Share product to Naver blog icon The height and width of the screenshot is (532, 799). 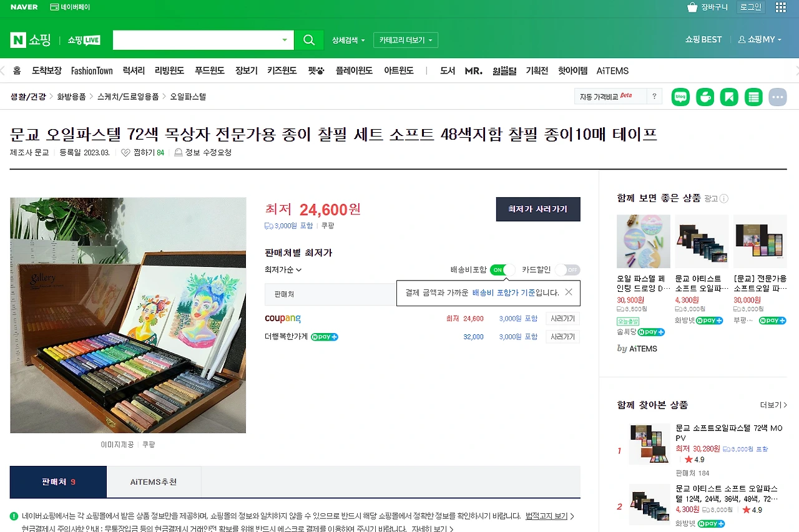click(x=680, y=97)
